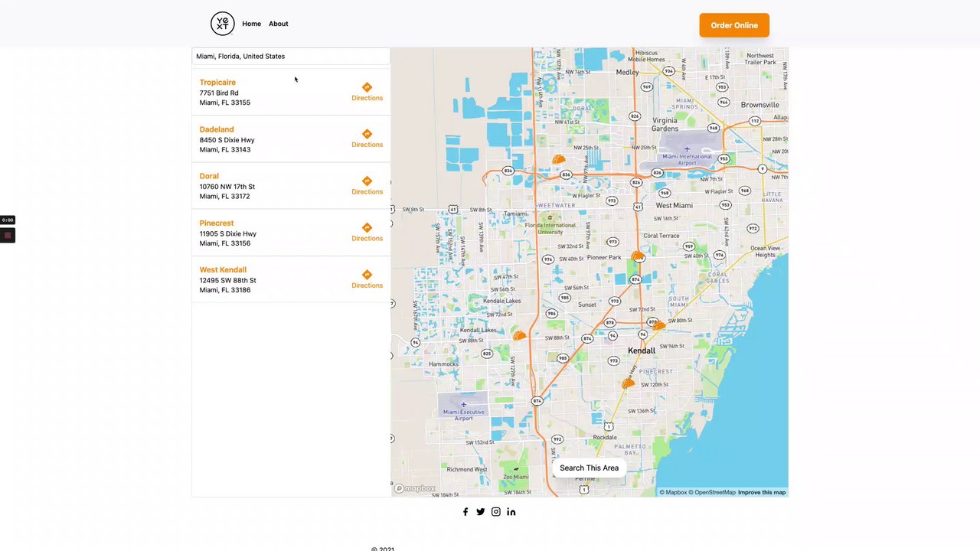Click the 10760 NW 17th St address
Viewport: 980px width, 551px height.
227,187
